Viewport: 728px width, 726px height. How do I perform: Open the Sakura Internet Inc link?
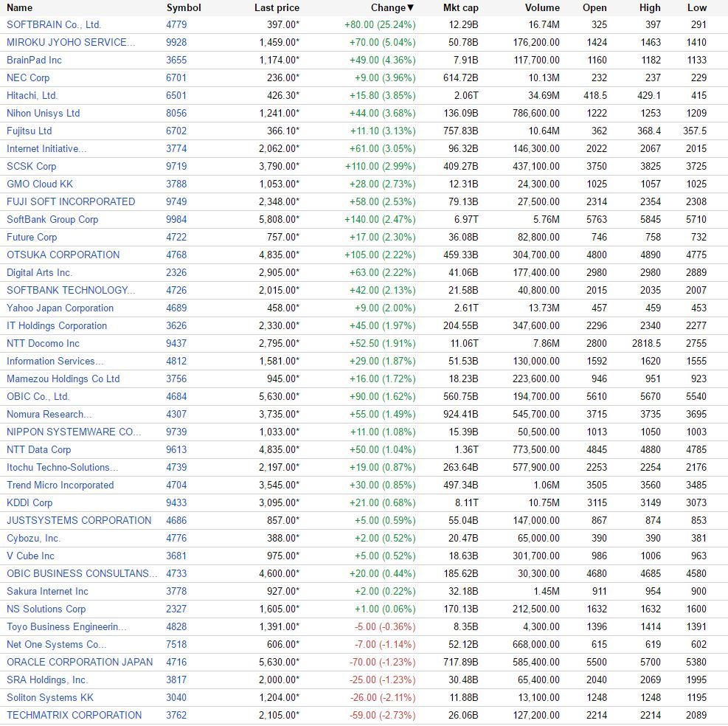click(x=47, y=591)
